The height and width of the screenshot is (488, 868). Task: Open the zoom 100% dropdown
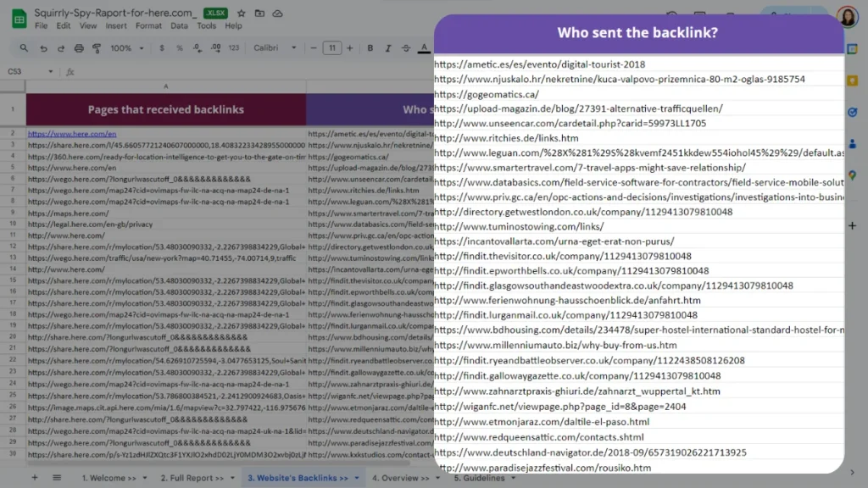point(126,48)
